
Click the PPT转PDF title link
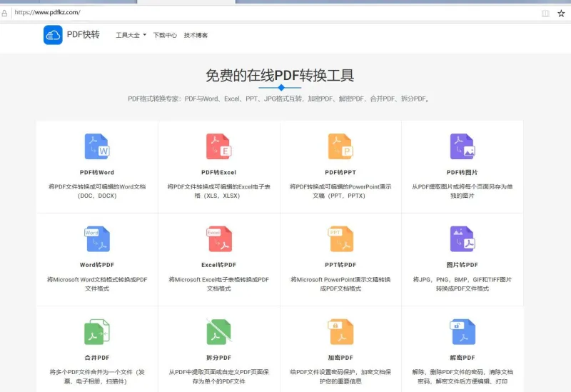tap(340, 265)
